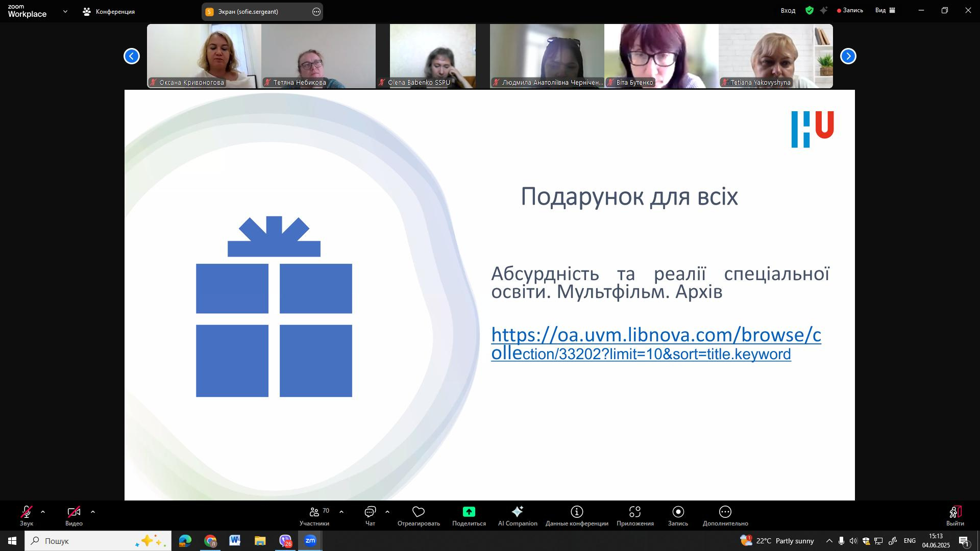Unmute microphone with the Звук button
980x551 pixels.
[x=27, y=516]
